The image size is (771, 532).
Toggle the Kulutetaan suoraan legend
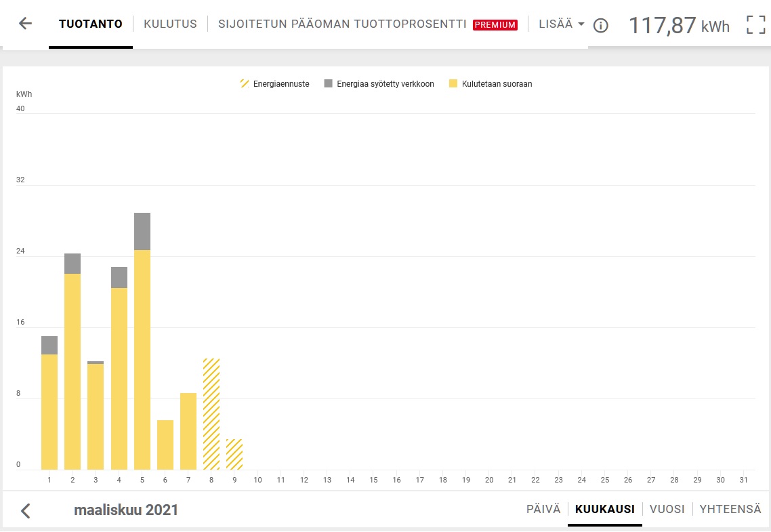pyautogui.click(x=491, y=83)
